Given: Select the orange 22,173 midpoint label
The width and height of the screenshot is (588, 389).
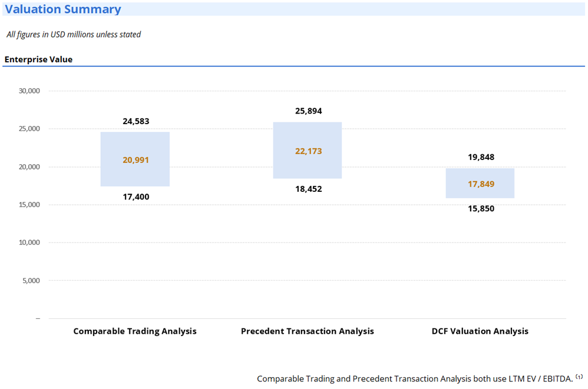Looking at the screenshot, I should 309,151.
